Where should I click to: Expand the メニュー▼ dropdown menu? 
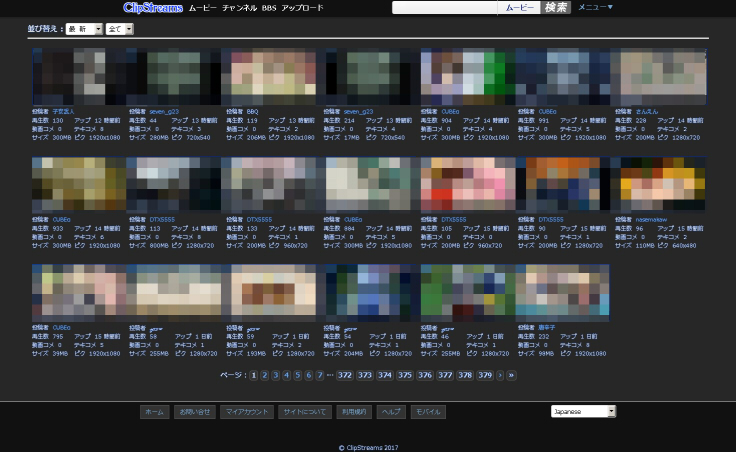pos(595,7)
